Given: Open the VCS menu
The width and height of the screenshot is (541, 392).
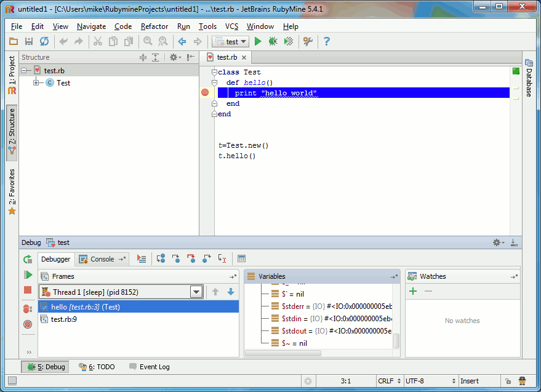Looking at the screenshot, I should [x=231, y=26].
